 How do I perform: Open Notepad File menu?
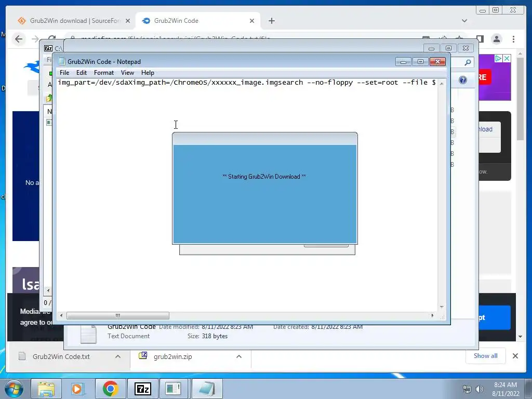click(64, 73)
